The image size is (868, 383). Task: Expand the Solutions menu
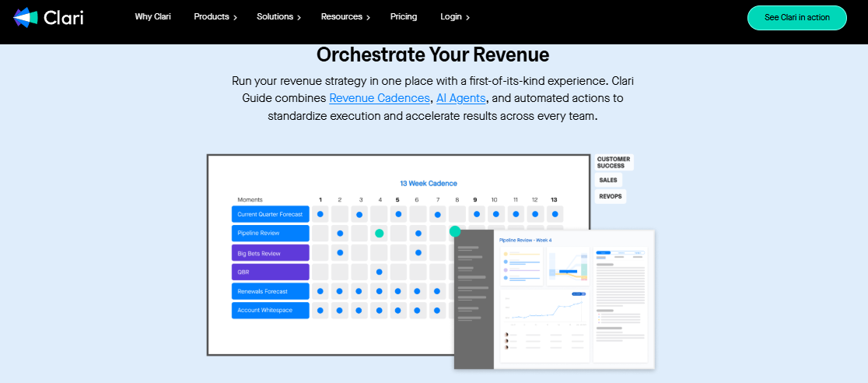click(x=278, y=17)
